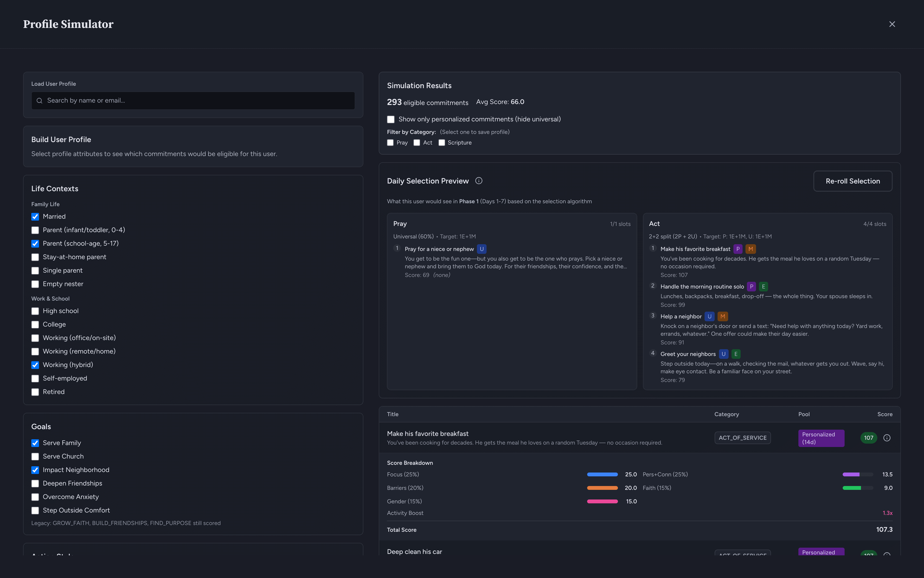Click the Title column header
Screen dimensions: 924x578
click(392, 414)
